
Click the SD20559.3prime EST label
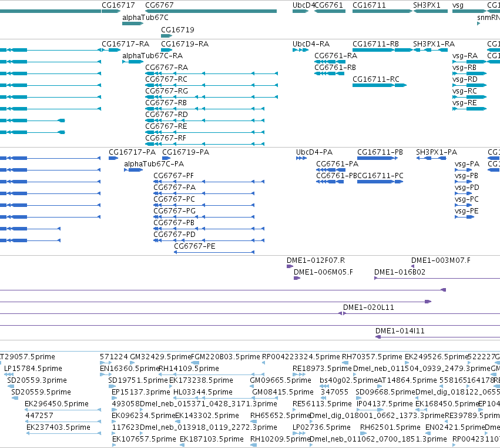pyautogui.click(x=37, y=380)
